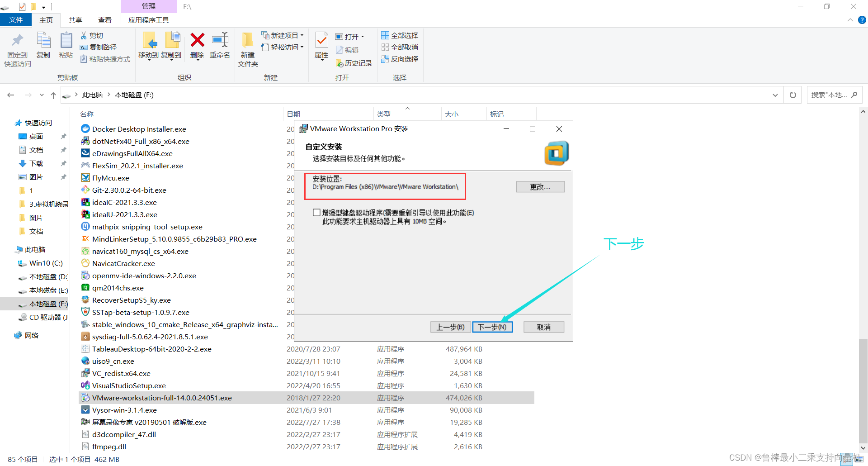This screenshot has width=868, height=466.
Task: Click the Pin to Quick Access icon
Action: click(18, 41)
